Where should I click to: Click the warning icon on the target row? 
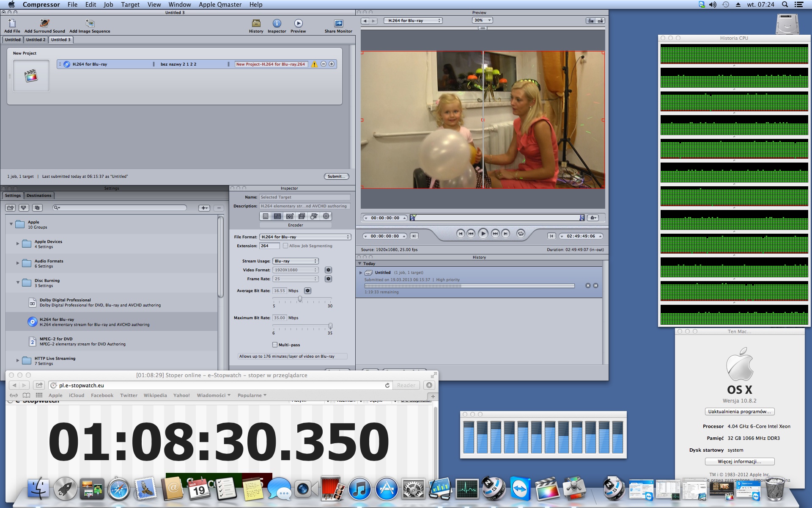pyautogui.click(x=314, y=64)
